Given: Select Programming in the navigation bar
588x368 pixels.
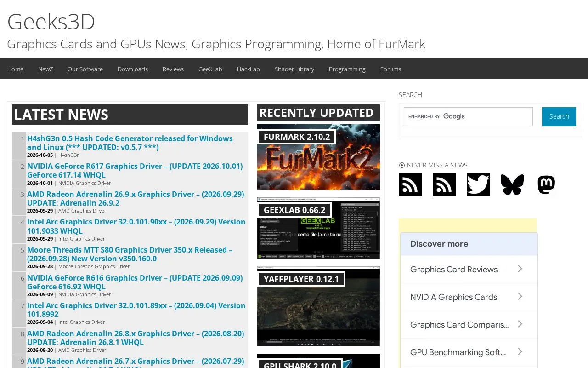Looking at the screenshot, I should coord(347,69).
